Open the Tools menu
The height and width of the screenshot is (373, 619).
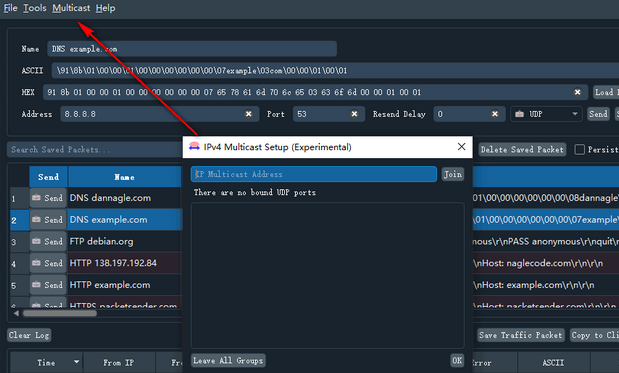pyautogui.click(x=34, y=8)
